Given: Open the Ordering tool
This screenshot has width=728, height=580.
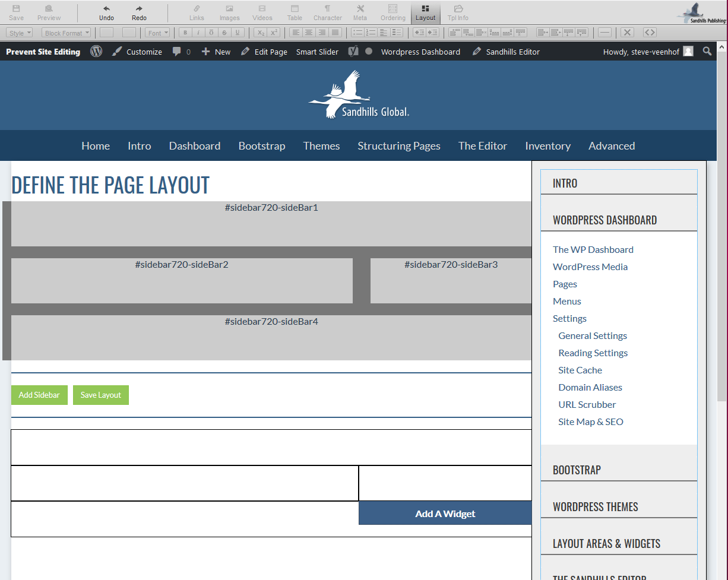Looking at the screenshot, I should pos(393,12).
